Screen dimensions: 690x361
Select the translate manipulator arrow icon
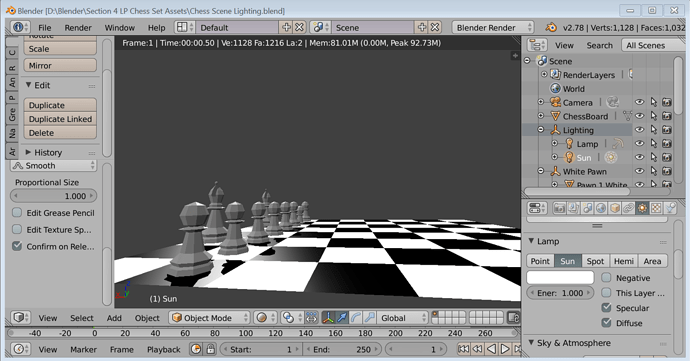[342, 317]
